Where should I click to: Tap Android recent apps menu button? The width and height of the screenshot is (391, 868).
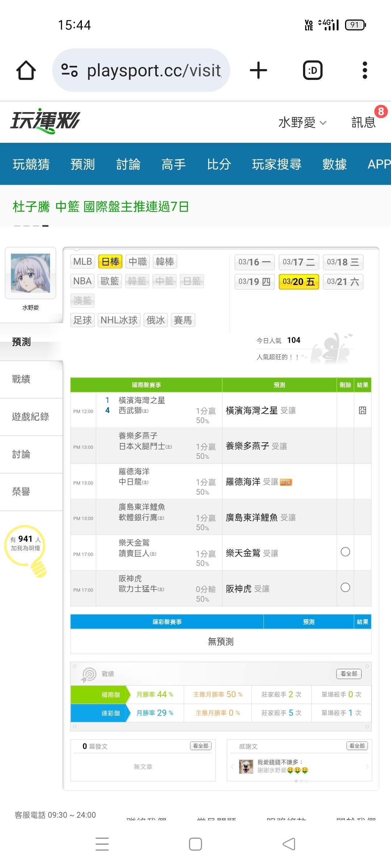click(102, 844)
